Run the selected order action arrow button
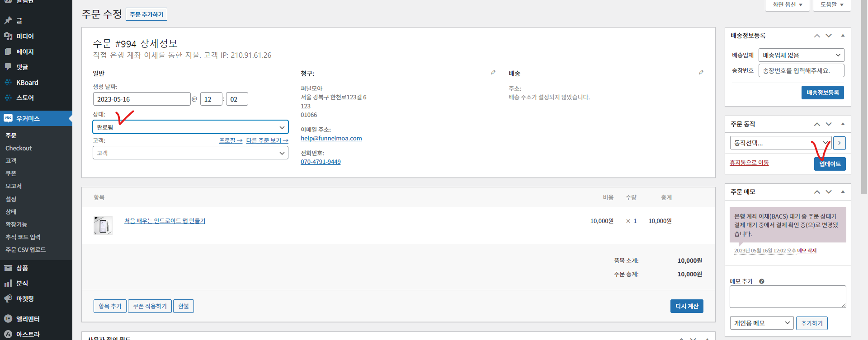The height and width of the screenshot is (340, 868). pyautogui.click(x=840, y=143)
